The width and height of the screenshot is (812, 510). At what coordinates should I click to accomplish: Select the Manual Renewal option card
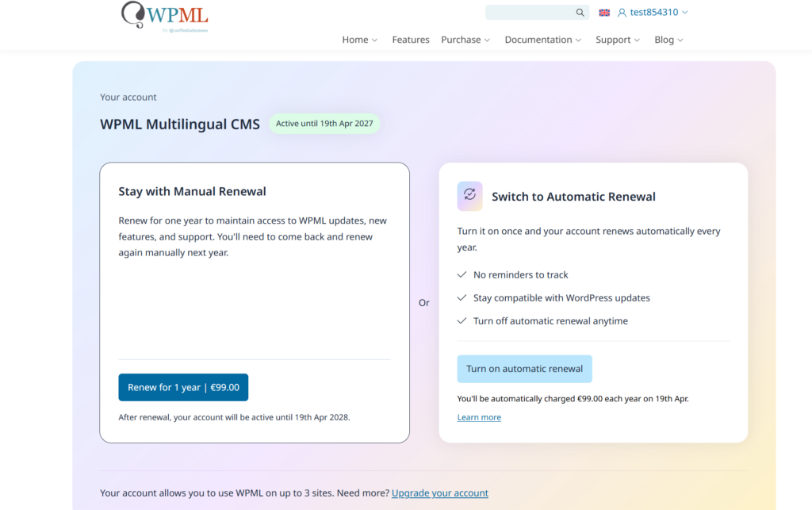pos(255,301)
